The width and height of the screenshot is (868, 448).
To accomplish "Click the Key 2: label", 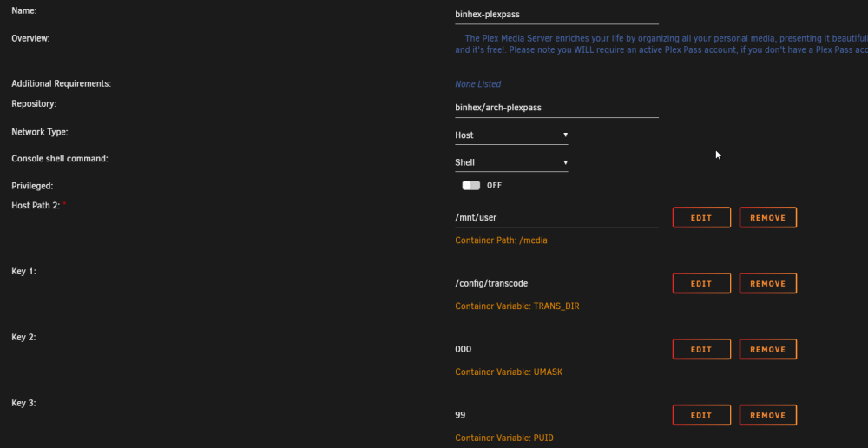I will point(23,337).
